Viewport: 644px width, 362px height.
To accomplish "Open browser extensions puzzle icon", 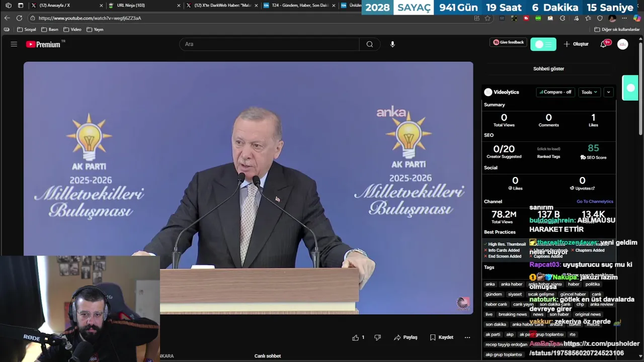I will tap(562, 18).
